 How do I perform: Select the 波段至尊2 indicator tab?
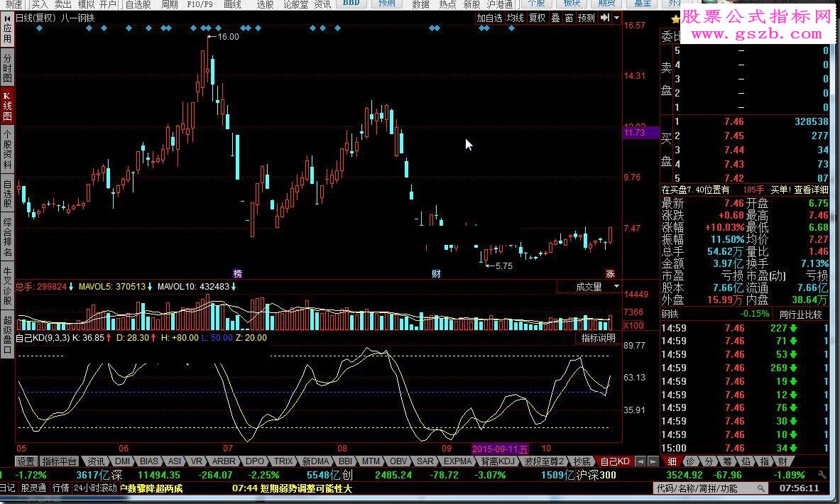click(544, 461)
